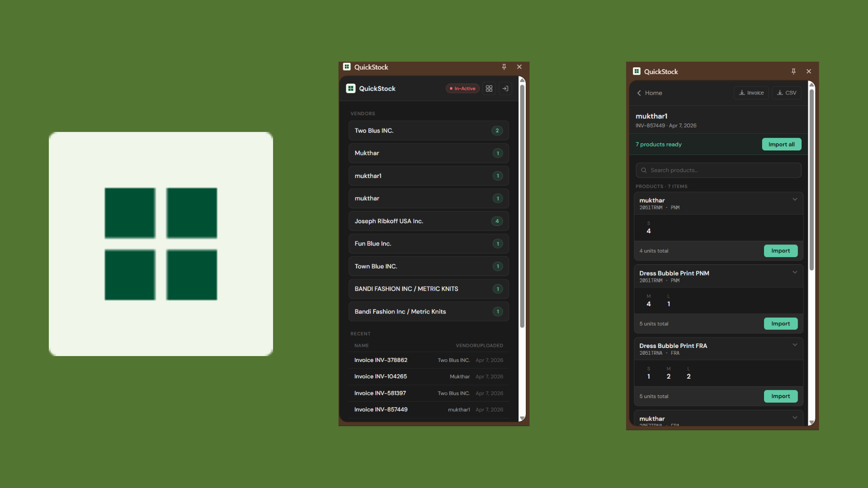Viewport: 868px width, 488px height.
Task: Collapse the first mukthar product card
Action: tap(795, 199)
